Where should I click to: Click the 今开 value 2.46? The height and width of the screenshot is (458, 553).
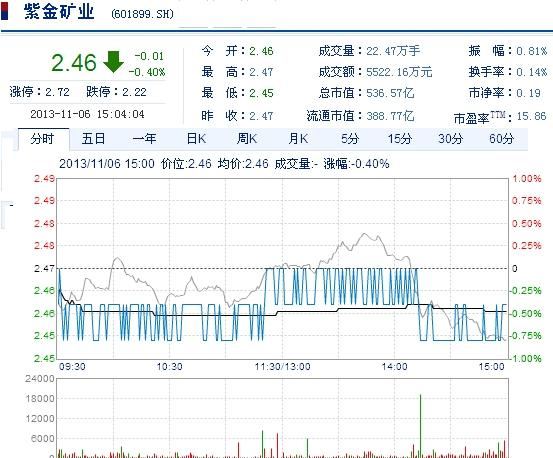[x=261, y=51]
